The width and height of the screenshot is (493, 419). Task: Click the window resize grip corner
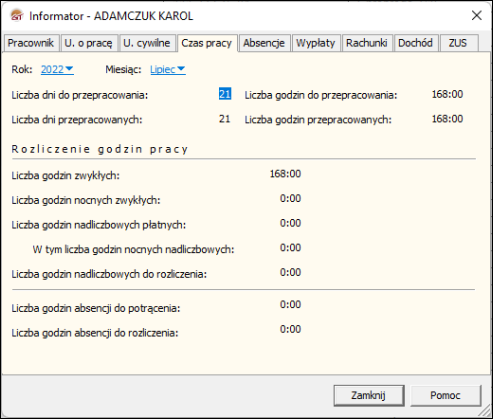click(x=485, y=411)
